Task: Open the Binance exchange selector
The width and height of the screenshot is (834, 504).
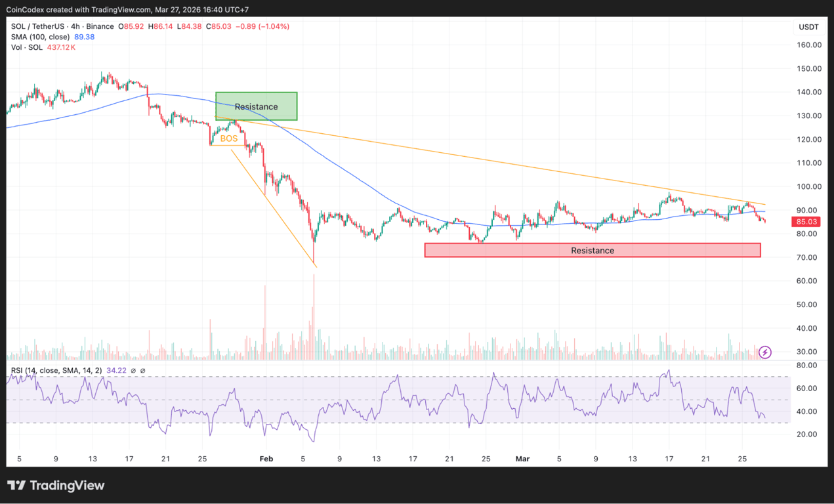Action: (98, 27)
